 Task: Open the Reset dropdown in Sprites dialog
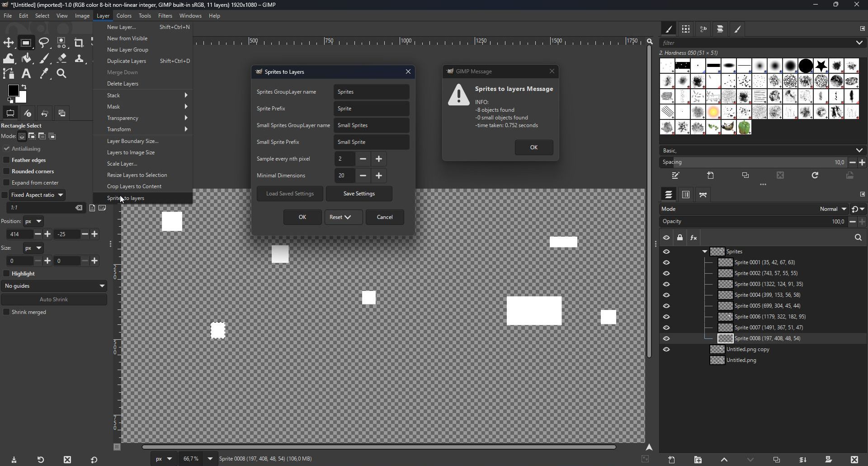tap(344, 218)
